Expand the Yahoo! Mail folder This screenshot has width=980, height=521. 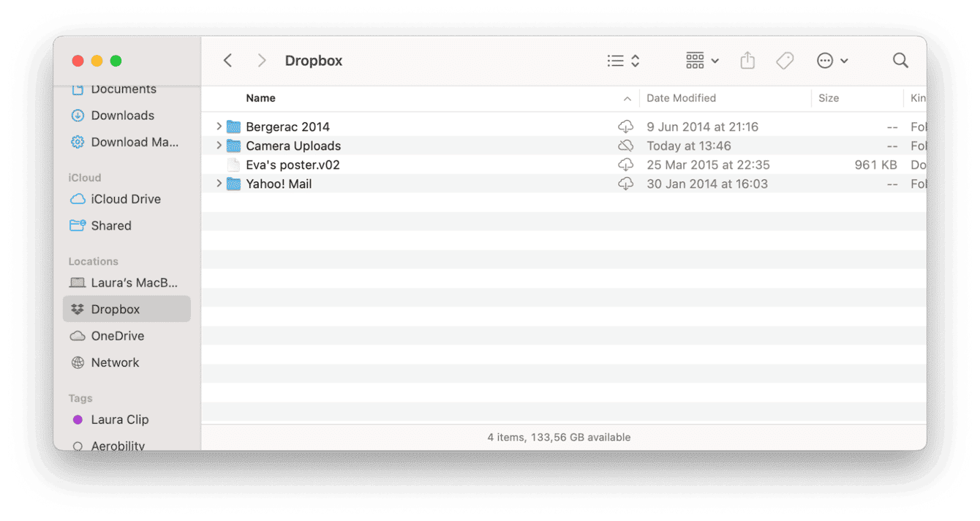(x=219, y=184)
